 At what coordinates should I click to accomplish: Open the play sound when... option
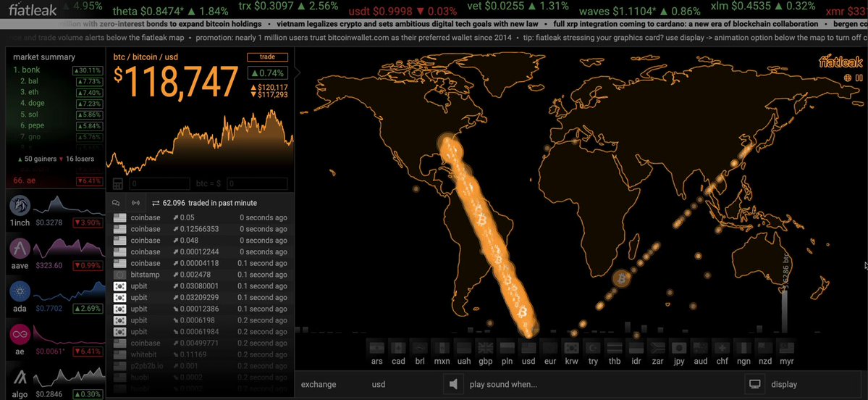pos(503,385)
